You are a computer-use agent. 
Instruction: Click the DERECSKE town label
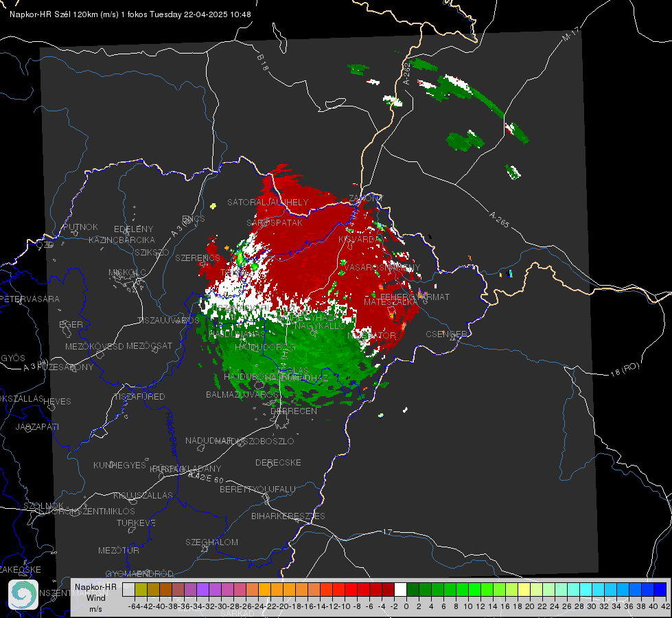tap(278, 463)
